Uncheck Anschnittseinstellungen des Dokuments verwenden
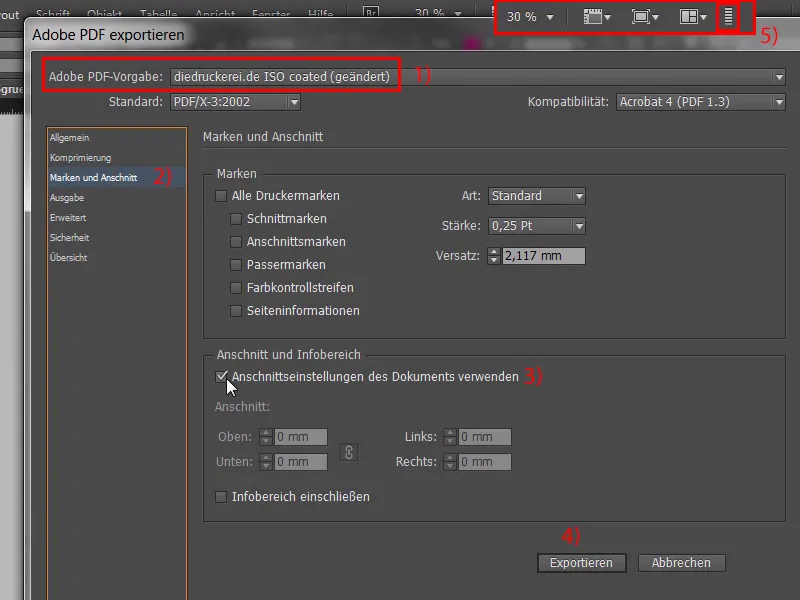The height and width of the screenshot is (600, 800). pos(221,377)
